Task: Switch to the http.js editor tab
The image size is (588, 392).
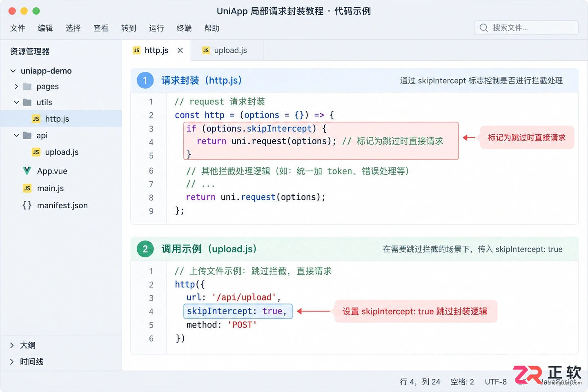Action: (x=156, y=50)
